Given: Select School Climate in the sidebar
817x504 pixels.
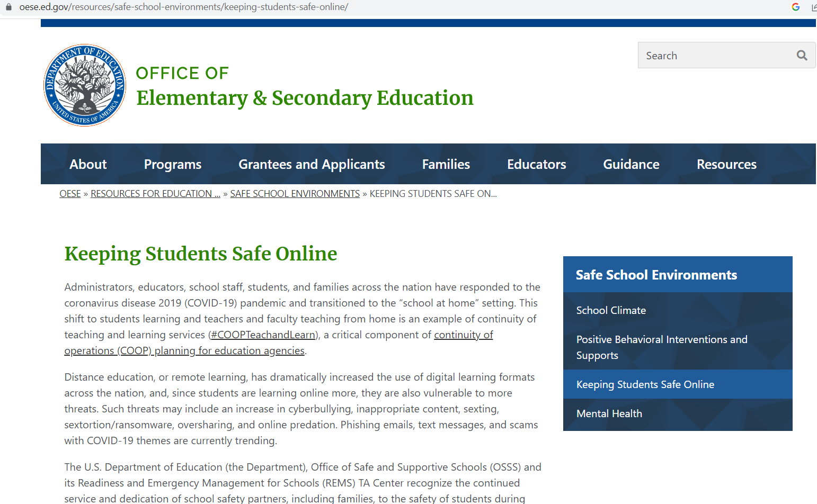Looking at the screenshot, I should [x=611, y=311].
